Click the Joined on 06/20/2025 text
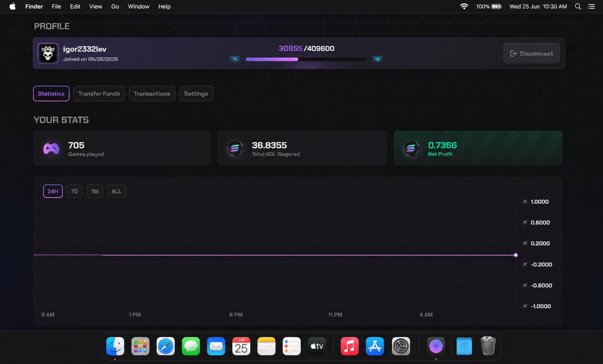The image size is (603, 364). click(90, 59)
